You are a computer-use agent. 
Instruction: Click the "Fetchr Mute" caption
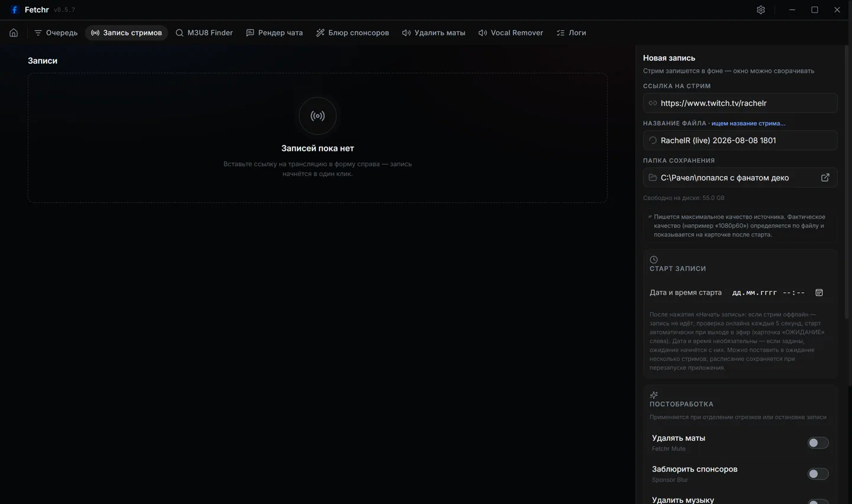(669, 449)
